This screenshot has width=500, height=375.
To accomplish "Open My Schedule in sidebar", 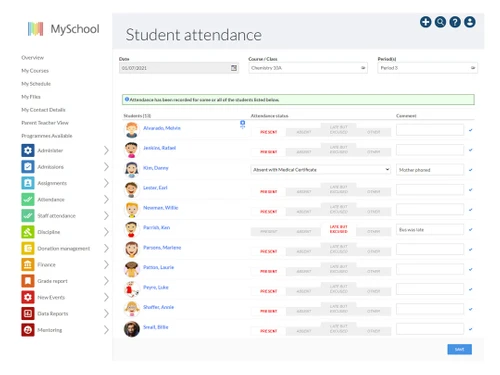I will pyautogui.click(x=36, y=84).
